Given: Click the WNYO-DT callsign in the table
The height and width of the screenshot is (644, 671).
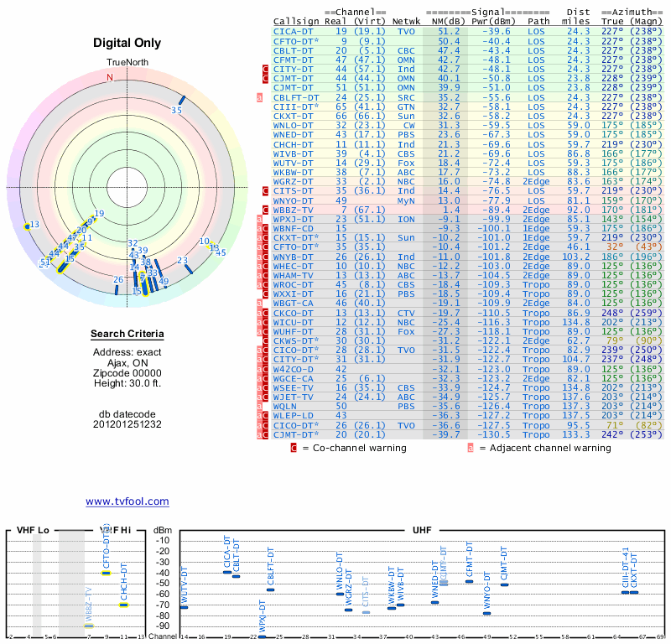Looking at the screenshot, I should coord(294,201).
